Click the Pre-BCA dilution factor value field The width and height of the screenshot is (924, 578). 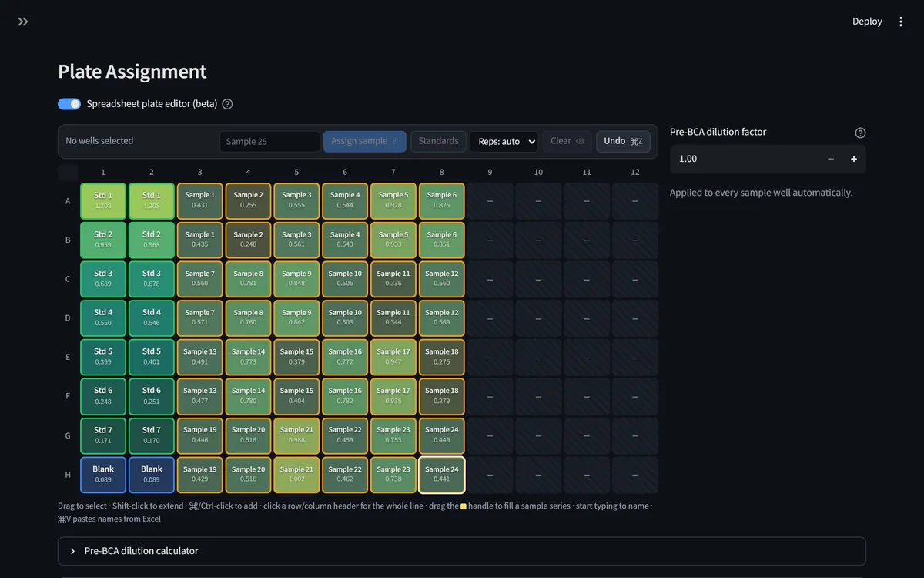(x=744, y=159)
